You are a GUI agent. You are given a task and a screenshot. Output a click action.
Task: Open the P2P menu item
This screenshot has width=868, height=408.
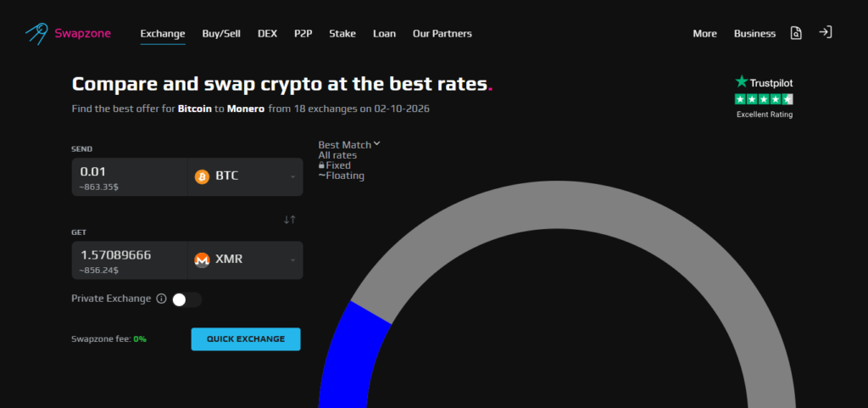tap(303, 34)
